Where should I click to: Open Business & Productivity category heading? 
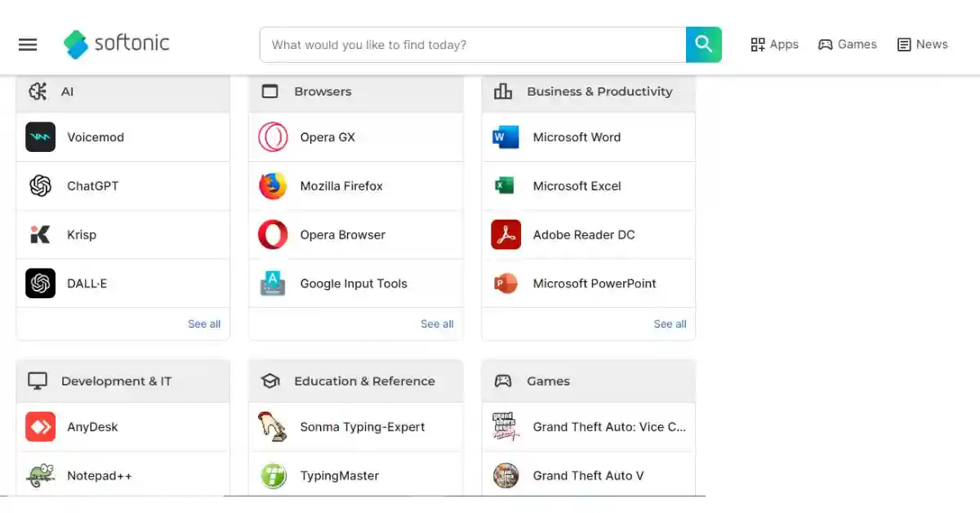(599, 91)
